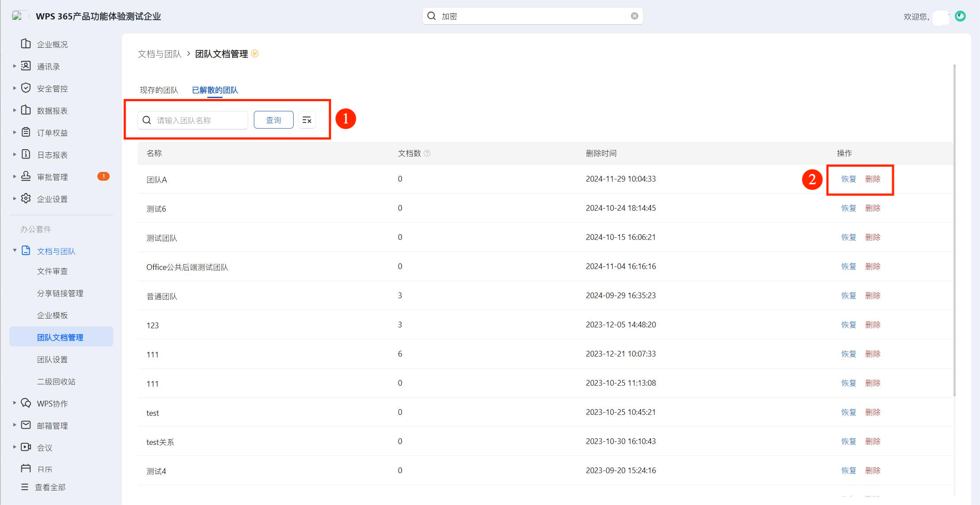Viewport: 980px width, 505px height.
Task: Click 文档与团队 breadcrumb link
Action: point(160,54)
